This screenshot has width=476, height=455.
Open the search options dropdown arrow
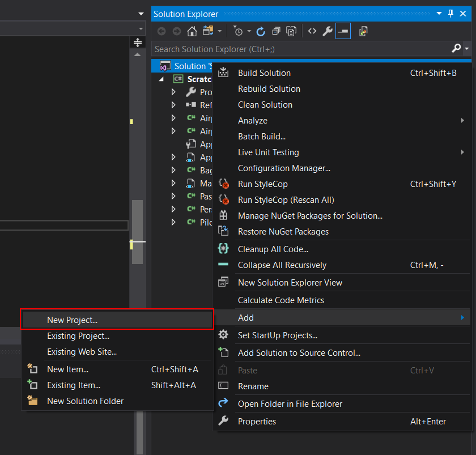click(466, 49)
